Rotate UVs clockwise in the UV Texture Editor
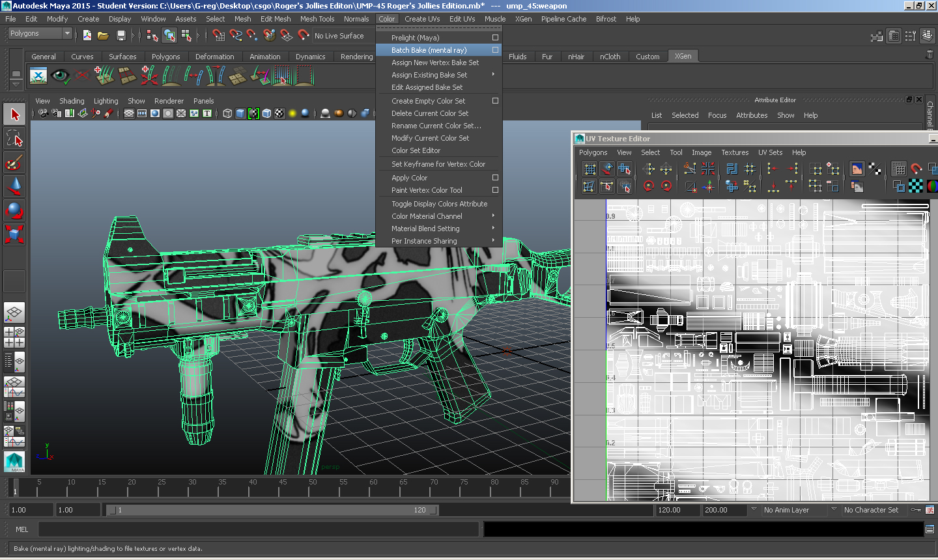This screenshot has width=938, height=560. [x=666, y=186]
